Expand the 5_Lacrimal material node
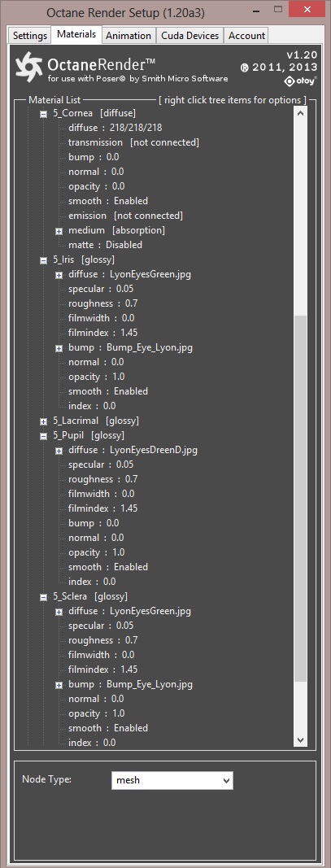The height and width of the screenshot is (868, 331). coord(43,421)
